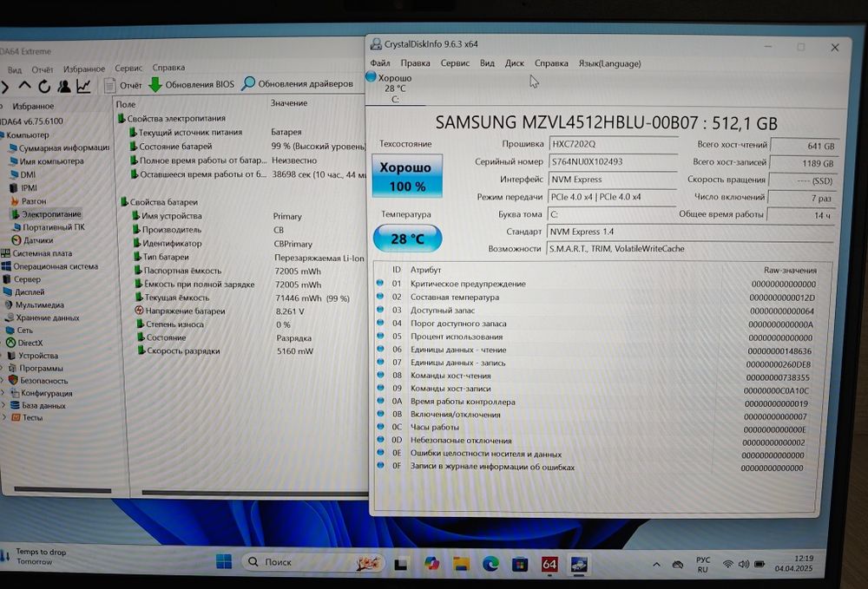This screenshot has height=589, width=868.
Task: Click Напряжение батареи row in AIDA64
Action: (x=249, y=311)
